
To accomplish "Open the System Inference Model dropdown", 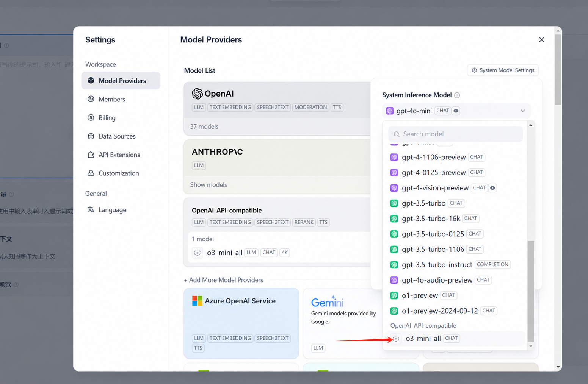I will [x=456, y=111].
